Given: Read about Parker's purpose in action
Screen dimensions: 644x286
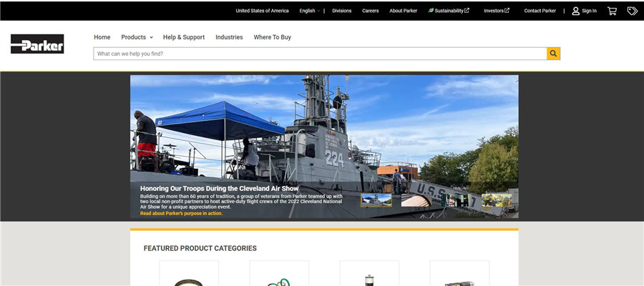Looking at the screenshot, I should tap(181, 213).
